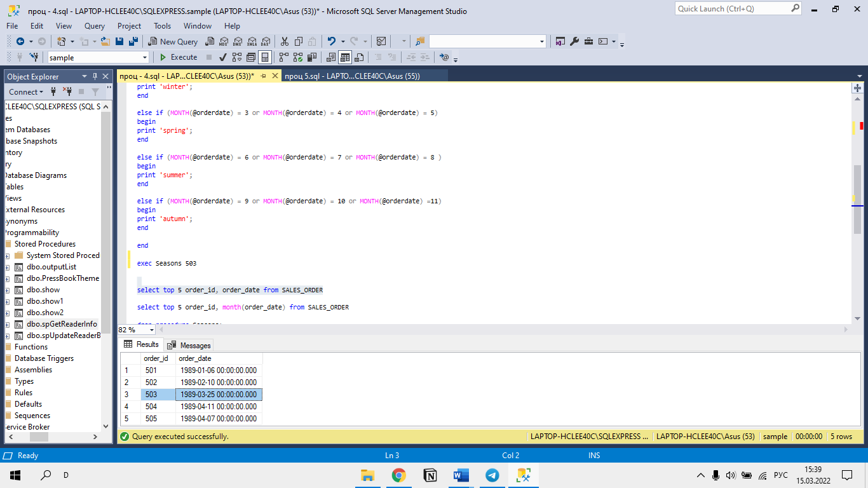Open the Query menu
The height and width of the screenshot is (488, 868).
(x=95, y=26)
